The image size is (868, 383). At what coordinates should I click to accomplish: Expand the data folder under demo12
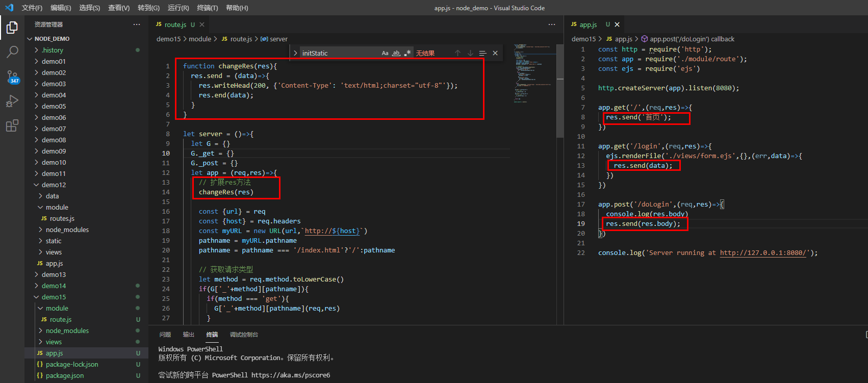click(86, 196)
